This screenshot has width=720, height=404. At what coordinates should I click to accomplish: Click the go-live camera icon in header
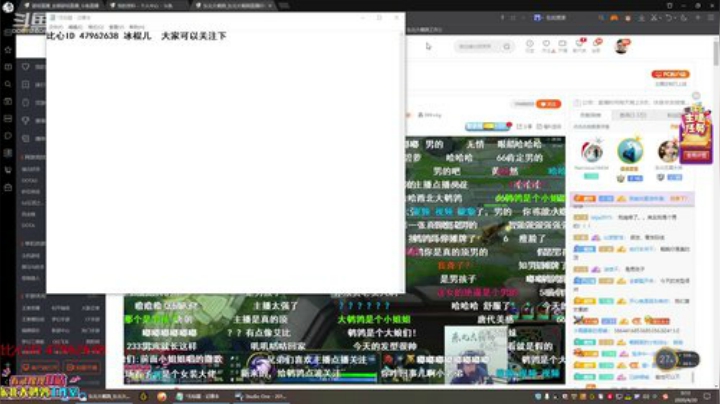coord(562,45)
